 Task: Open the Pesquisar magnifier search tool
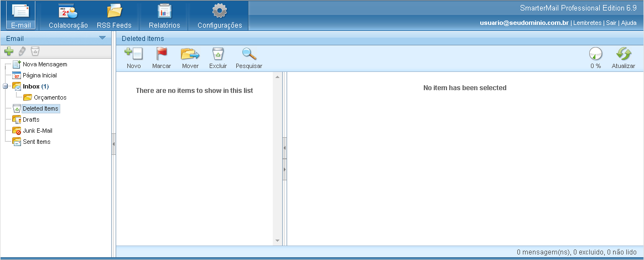coord(249,54)
